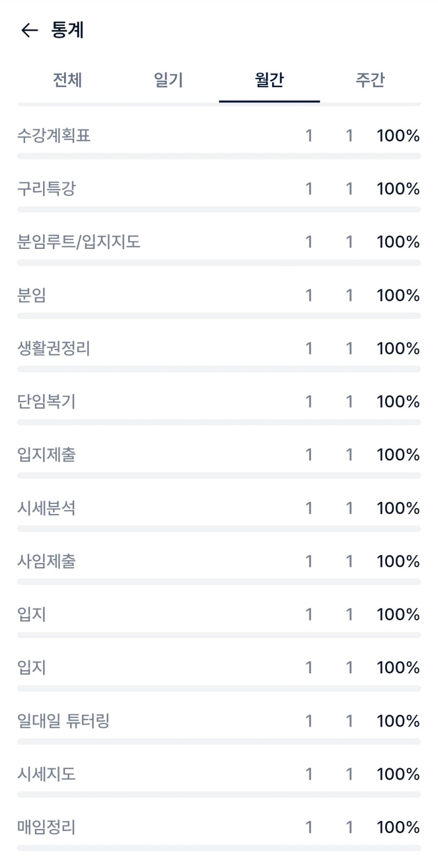Tap the 입지제출 entry
Viewport: 438px width, 868px height.
(x=47, y=455)
